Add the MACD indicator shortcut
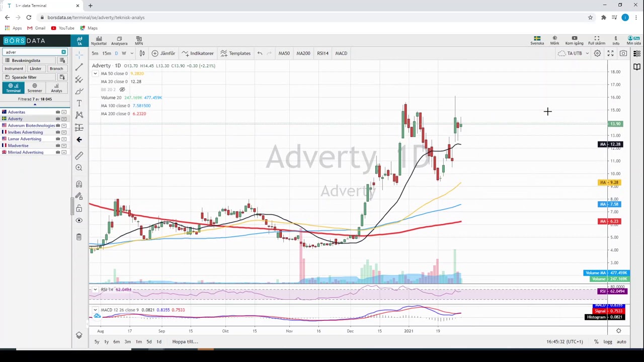Viewport: 644px width, 362px height. click(x=341, y=53)
